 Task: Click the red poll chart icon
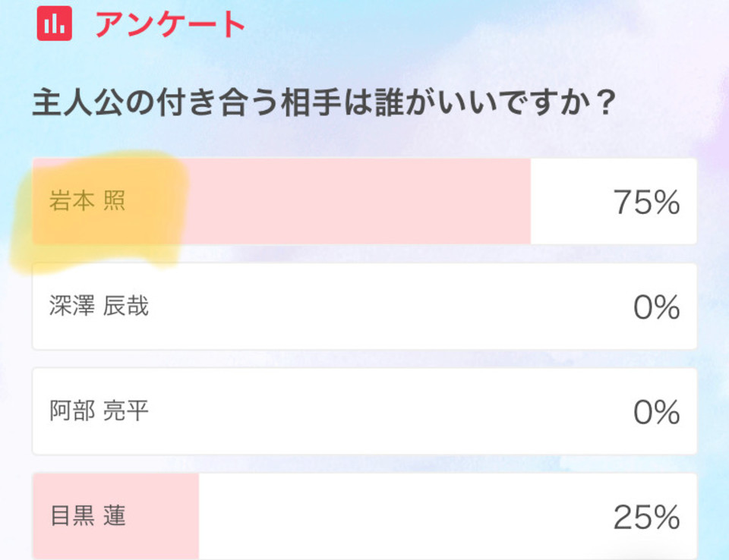pyautogui.click(x=55, y=24)
